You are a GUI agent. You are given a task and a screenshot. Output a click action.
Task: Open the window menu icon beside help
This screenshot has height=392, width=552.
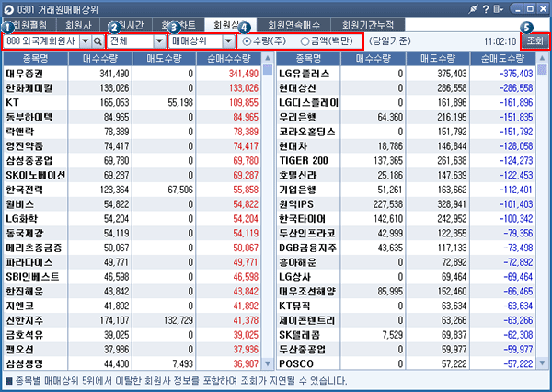tap(498, 9)
